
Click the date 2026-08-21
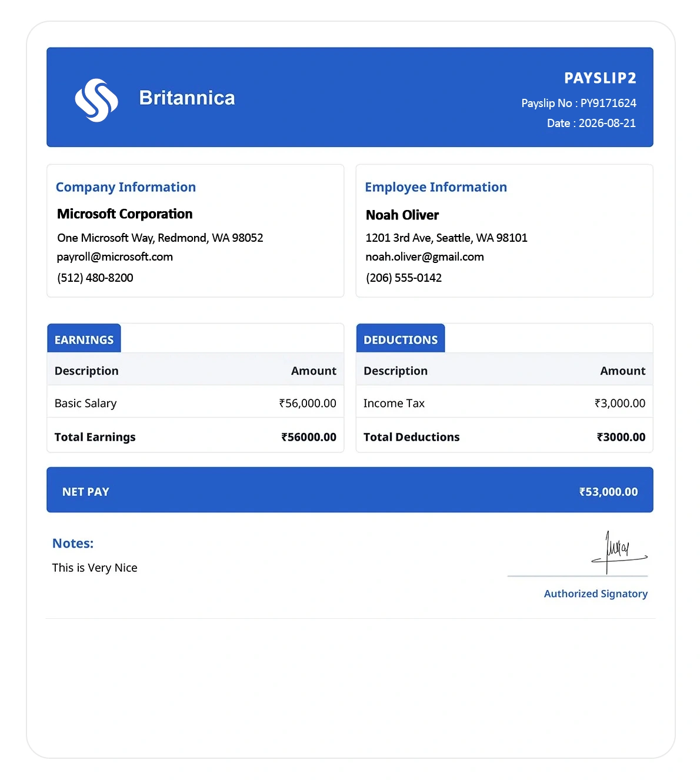click(607, 123)
